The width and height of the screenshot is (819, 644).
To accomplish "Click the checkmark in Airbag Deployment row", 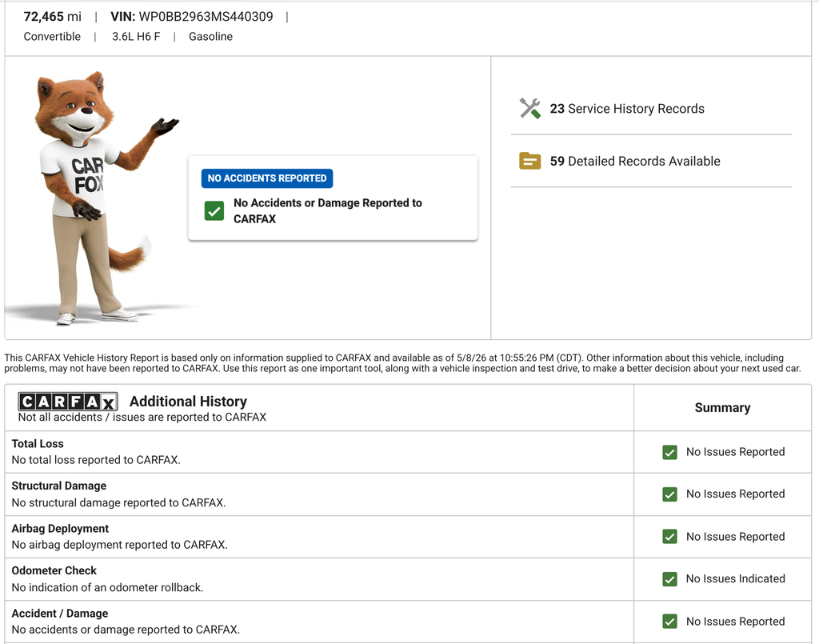I will (669, 537).
